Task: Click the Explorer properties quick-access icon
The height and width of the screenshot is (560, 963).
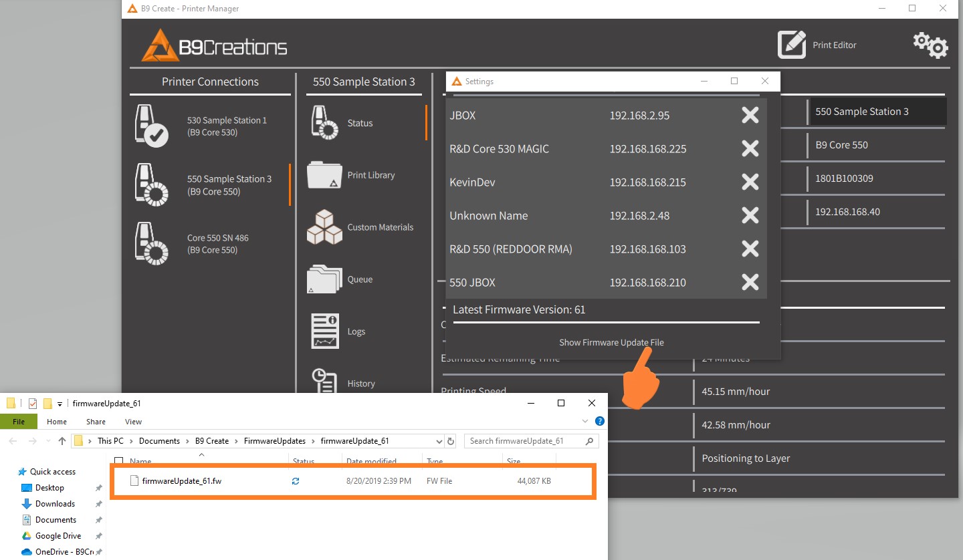Action: pyautogui.click(x=32, y=403)
